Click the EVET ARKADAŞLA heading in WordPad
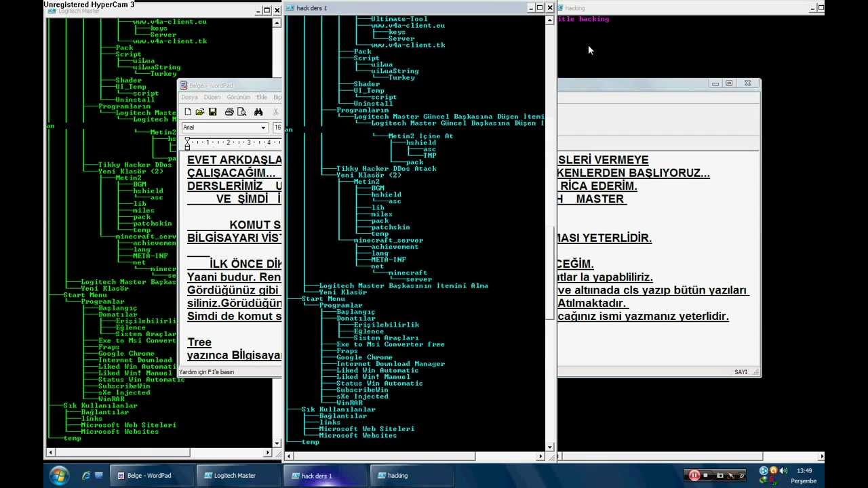This screenshot has height=488, width=868. (x=235, y=160)
